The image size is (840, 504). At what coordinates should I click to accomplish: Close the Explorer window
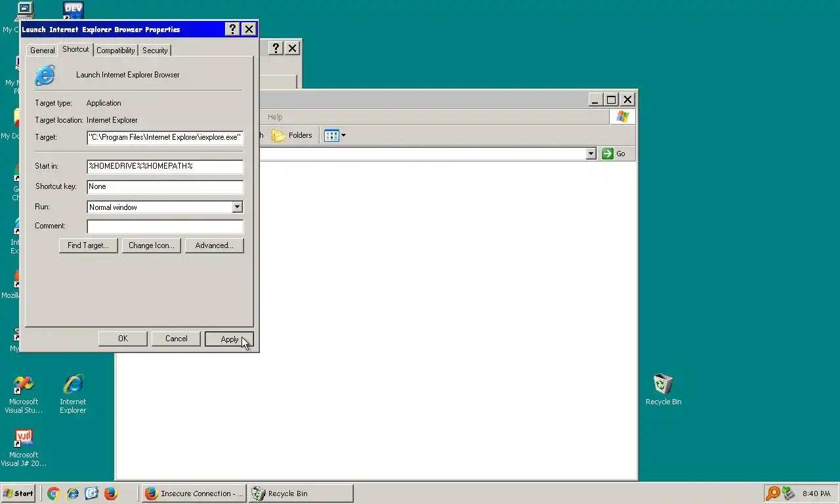tap(627, 99)
